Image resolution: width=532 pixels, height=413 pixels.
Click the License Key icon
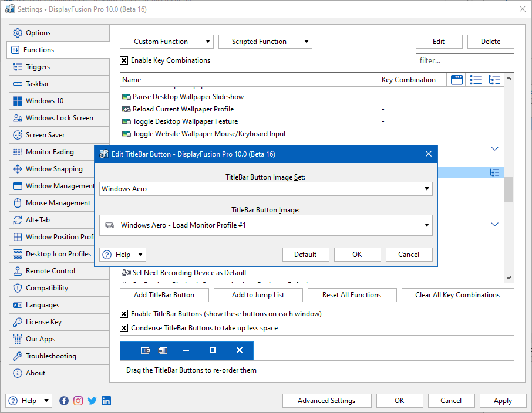pos(18,322)
